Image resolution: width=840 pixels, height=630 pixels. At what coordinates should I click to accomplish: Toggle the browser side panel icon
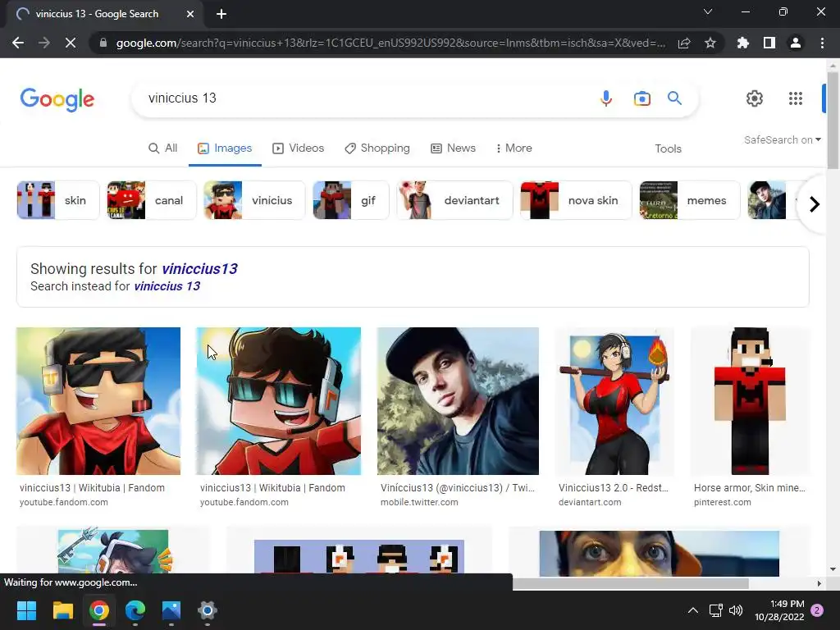pos(769,43)
